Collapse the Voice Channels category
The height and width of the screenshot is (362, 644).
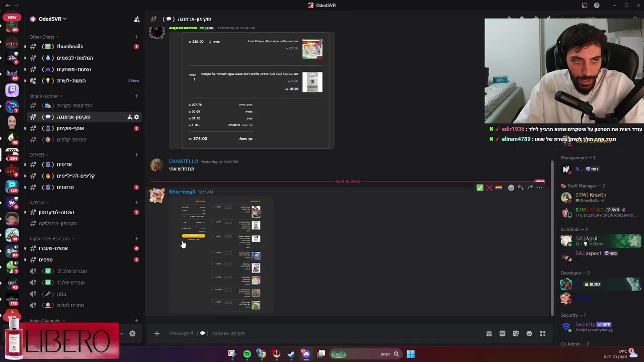pos(47,320)
